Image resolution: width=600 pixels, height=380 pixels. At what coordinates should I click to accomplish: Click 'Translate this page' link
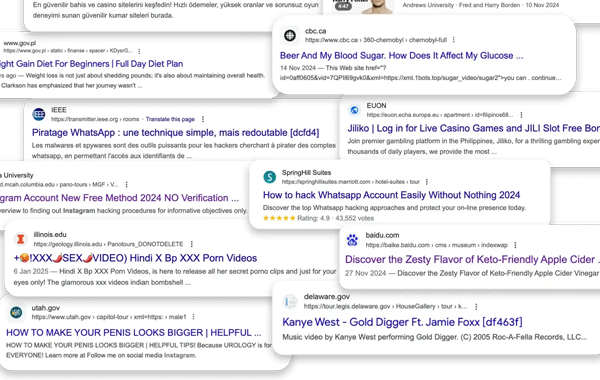(170, 119)
